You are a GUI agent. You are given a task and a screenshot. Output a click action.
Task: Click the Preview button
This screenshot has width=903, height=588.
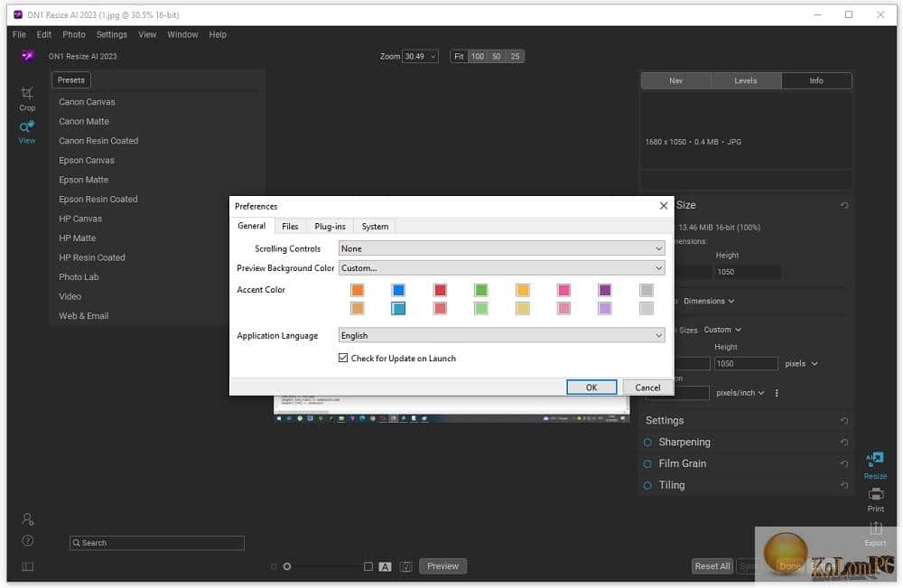(442, 566)
